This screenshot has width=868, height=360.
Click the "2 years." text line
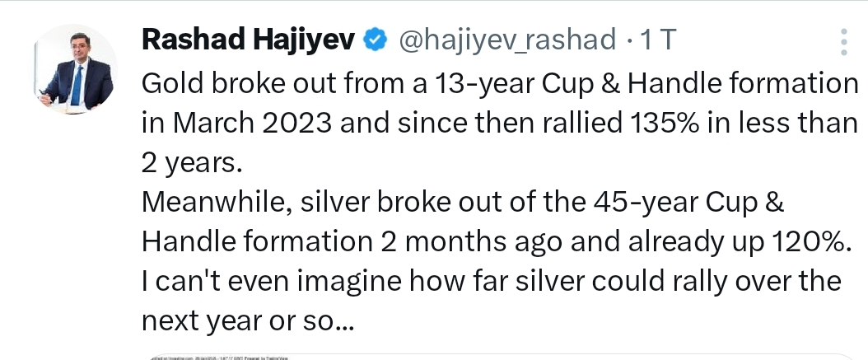pos(193,162)
